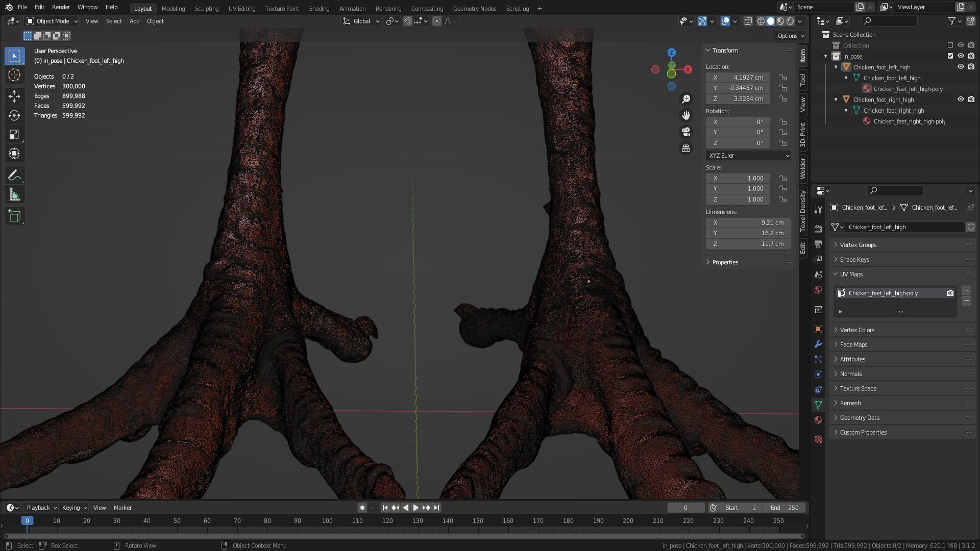Screen dimensions: 980x551
Task: Switch to the UV Editing workspace tab
Action: (x=241, y=8)
